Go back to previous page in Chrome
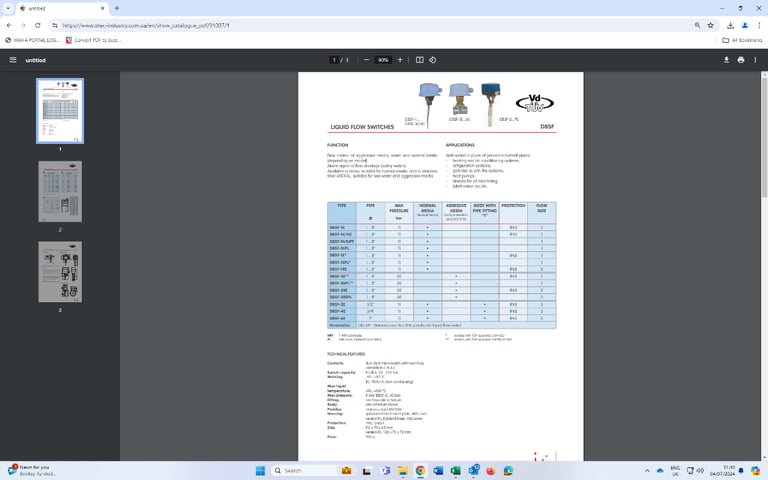This screenshot has height=480, width=768. point(9,25)
